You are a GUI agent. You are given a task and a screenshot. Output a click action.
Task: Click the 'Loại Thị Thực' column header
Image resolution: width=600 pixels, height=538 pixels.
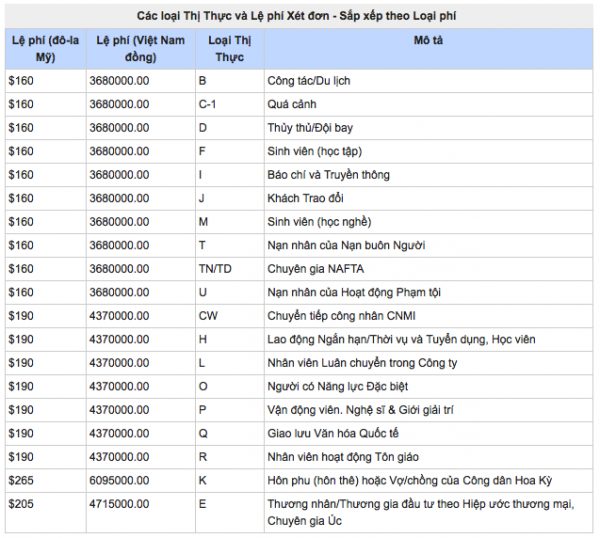230,49
